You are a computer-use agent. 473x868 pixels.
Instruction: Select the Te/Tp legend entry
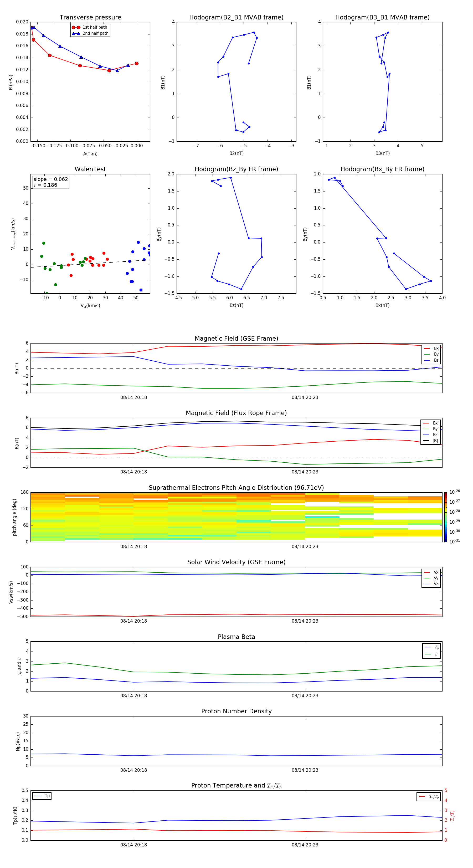tap(429, 796)
